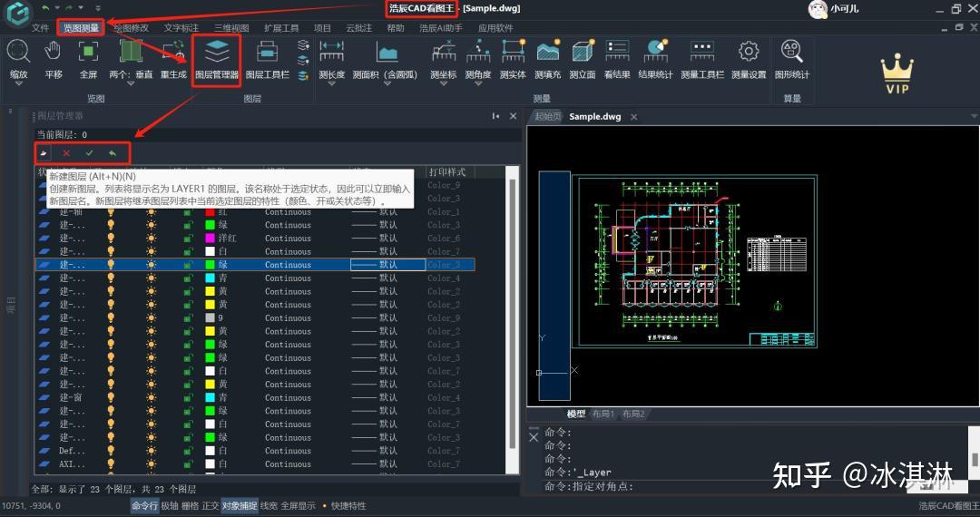Open the quick access toolbar customize dropdown
This screenshot has width=980, height=517.
98,8
